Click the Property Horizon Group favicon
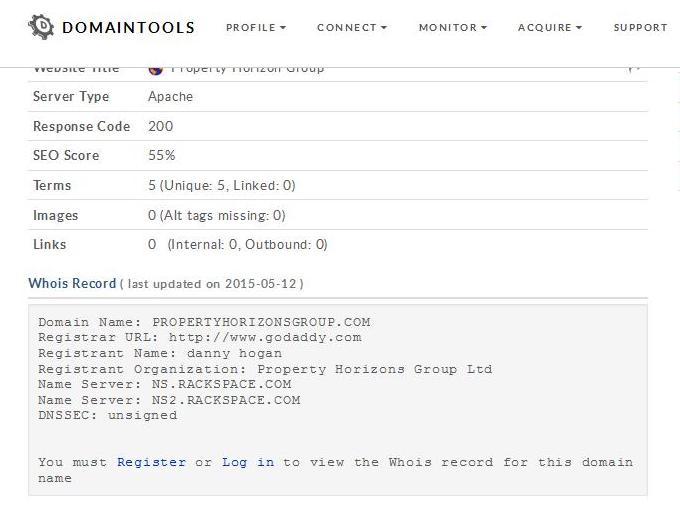The width and height of the screenshot is (680, 520). click(x=156, y=68)
